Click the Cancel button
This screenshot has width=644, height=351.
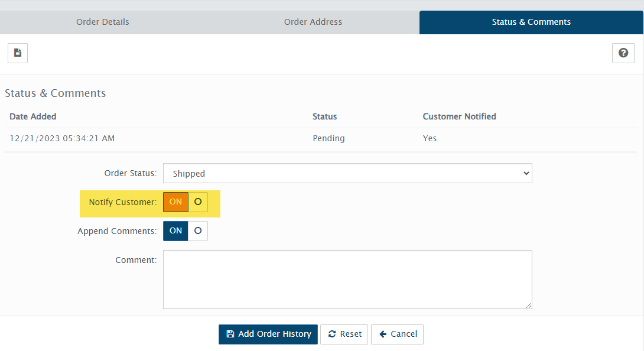click(397, 334)
